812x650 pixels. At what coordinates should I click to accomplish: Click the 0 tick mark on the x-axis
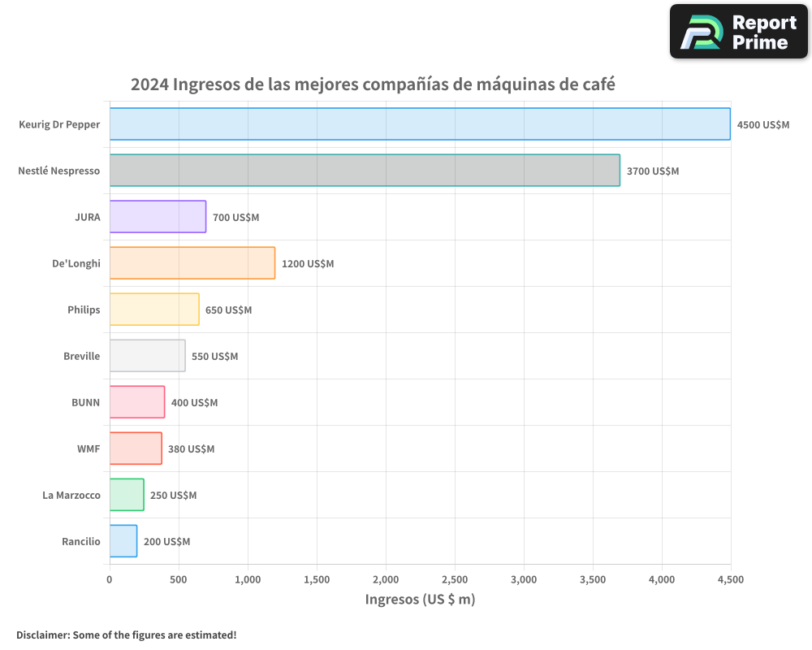[109, 579]
